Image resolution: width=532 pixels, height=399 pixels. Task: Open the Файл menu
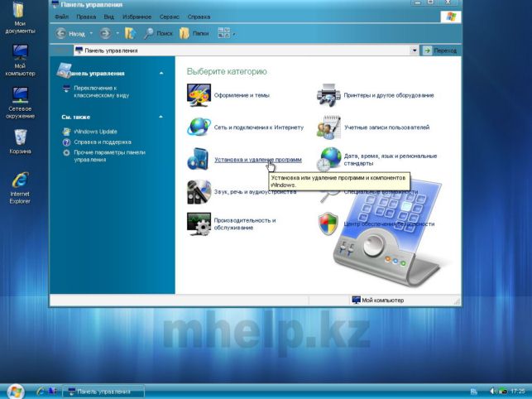click(61, 17)
